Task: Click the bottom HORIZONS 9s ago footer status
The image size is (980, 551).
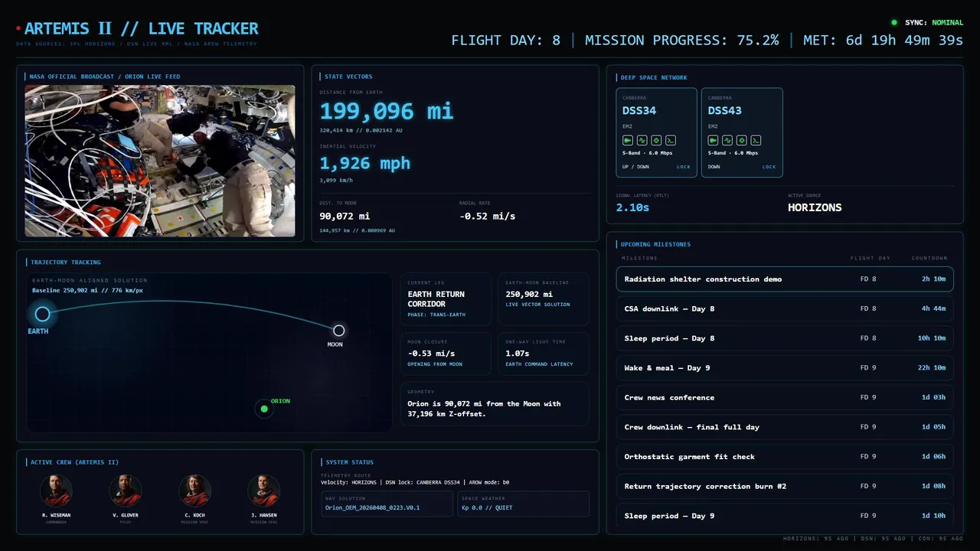Action: pyautogui.click(x=816, y=539)
